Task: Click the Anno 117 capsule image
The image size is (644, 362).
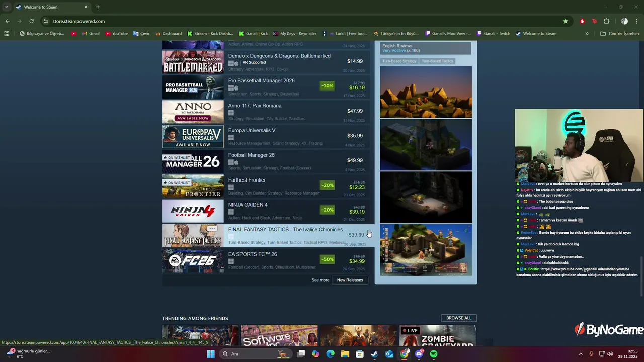Action: tap(193, 112)
